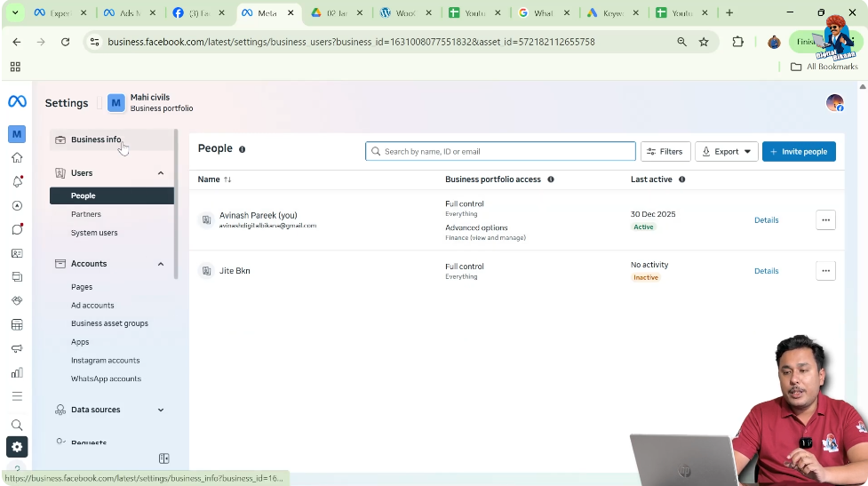Open Pages under Accounts
Screen dimensions: 868x486
pos(82,287)
